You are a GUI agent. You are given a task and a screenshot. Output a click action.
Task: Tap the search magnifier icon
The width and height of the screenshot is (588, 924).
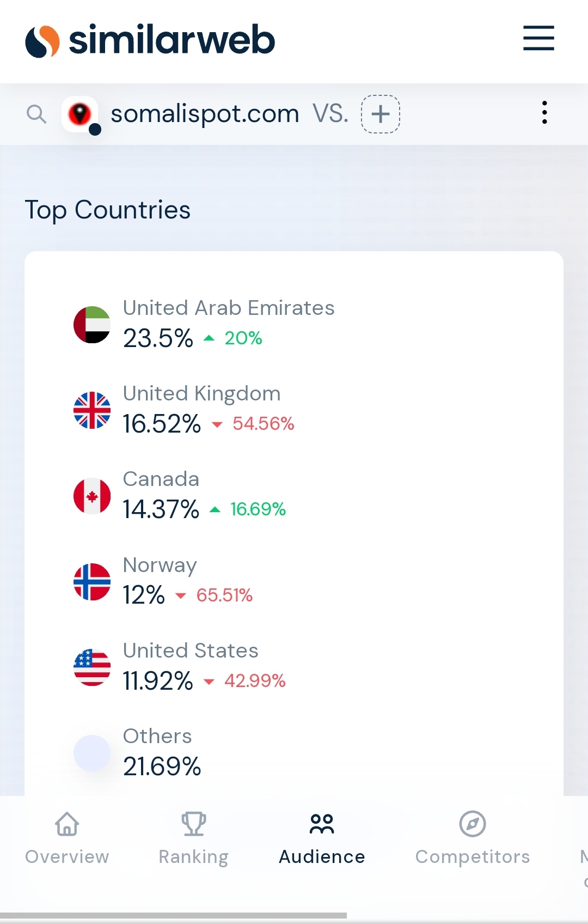(x=36, y=114)
